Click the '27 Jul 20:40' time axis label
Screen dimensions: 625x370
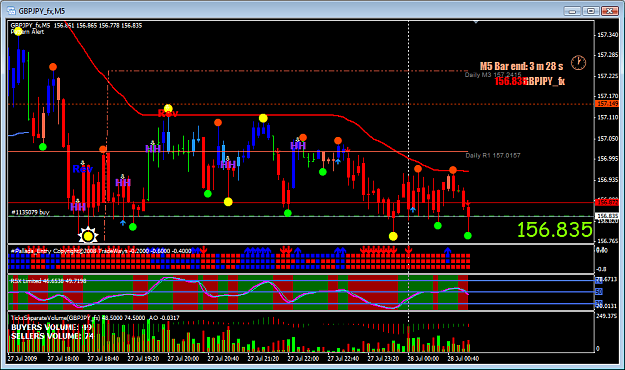[x=223, y=358]
